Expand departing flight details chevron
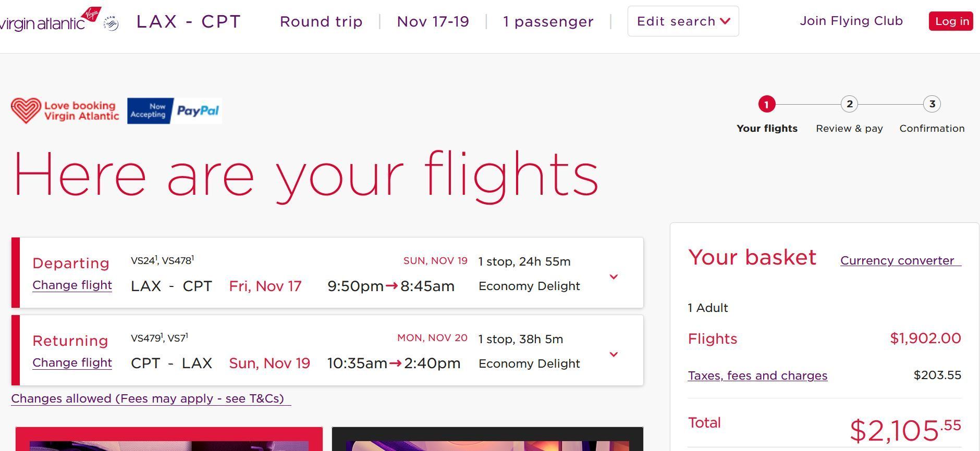The image size is (980, 451). pyautogui.click(x=614, y=277)
